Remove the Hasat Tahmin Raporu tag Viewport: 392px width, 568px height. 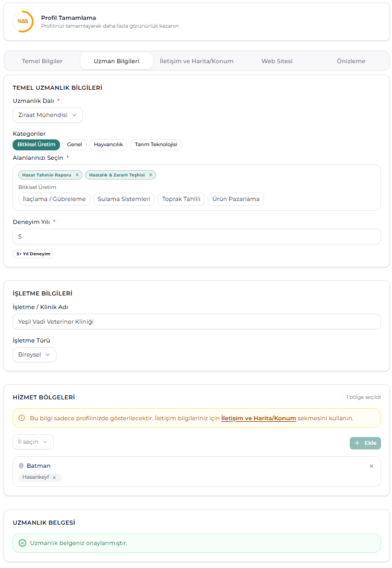[77, 175]
